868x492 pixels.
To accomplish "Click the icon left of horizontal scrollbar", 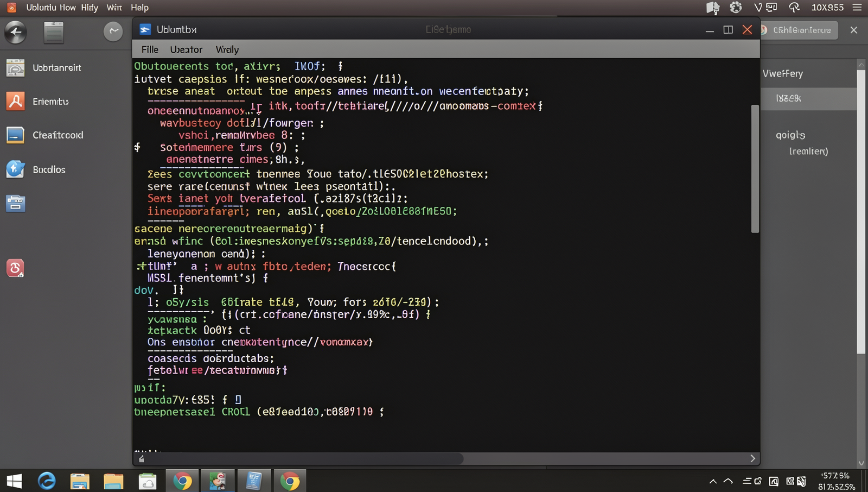I will coord(142,459).
